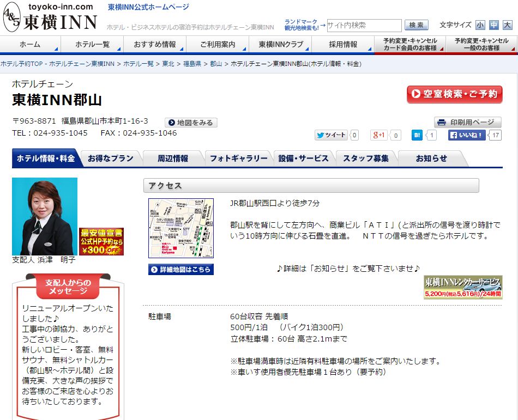This screenshot has width=518, height=420.
Task: Click the TEL：024-935-1045 text
Action: (50, 133)
